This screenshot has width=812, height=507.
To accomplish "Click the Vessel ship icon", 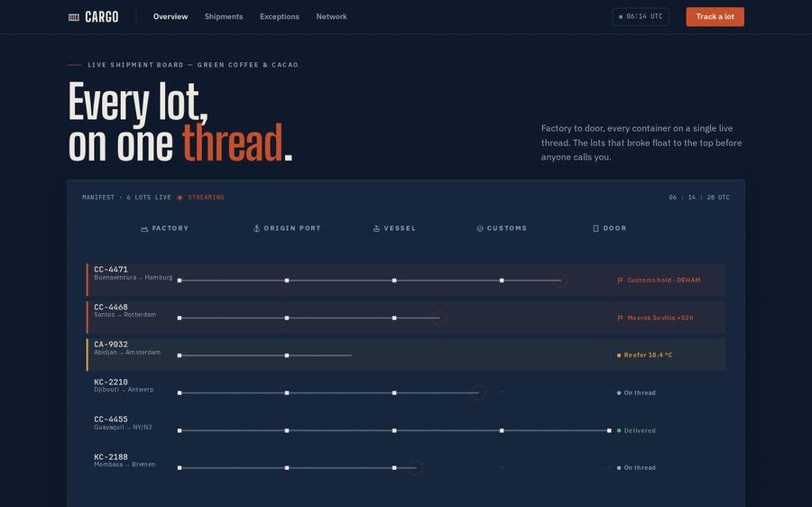I will tap(376, 228).
